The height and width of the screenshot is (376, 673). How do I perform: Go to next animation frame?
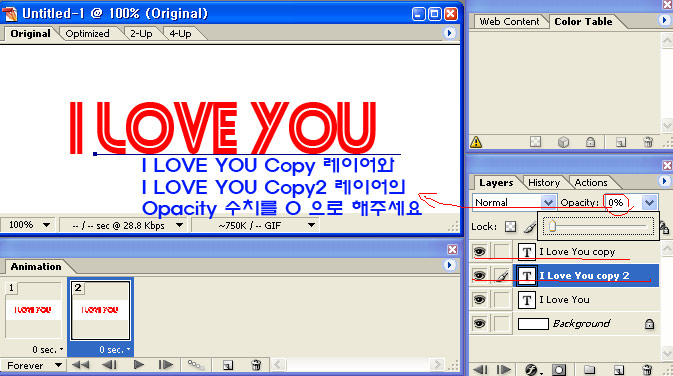click(x=165, y=365)
